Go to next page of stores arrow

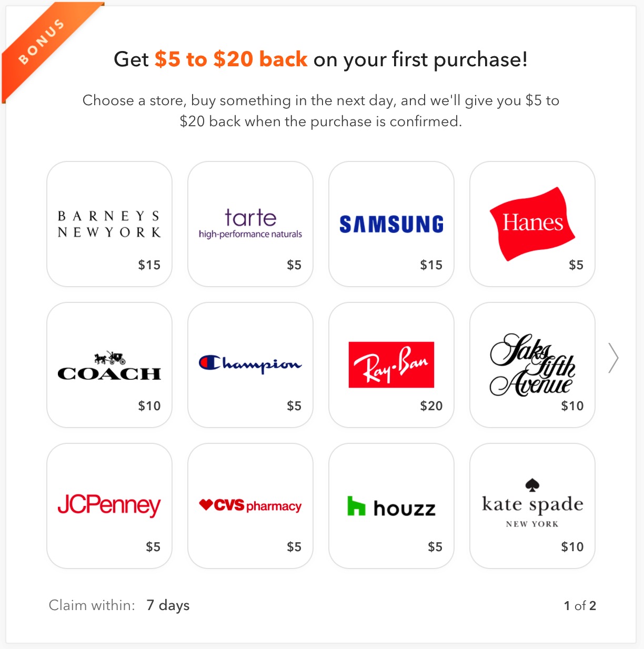[613, 358]
